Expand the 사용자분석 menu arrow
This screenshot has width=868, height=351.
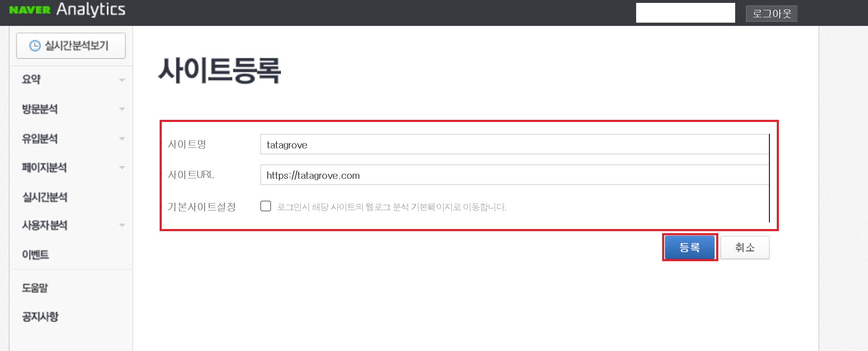(122, 225)
